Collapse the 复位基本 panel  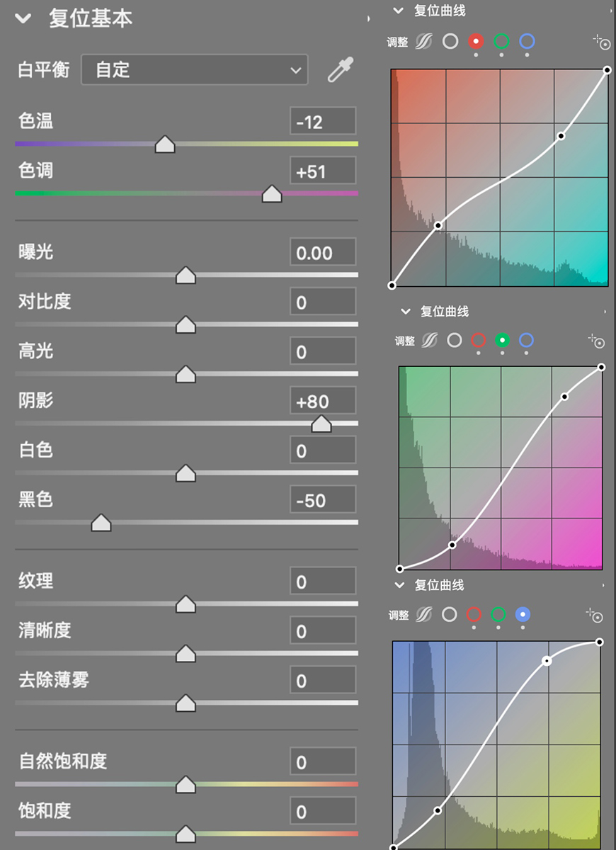click(22, 19)
